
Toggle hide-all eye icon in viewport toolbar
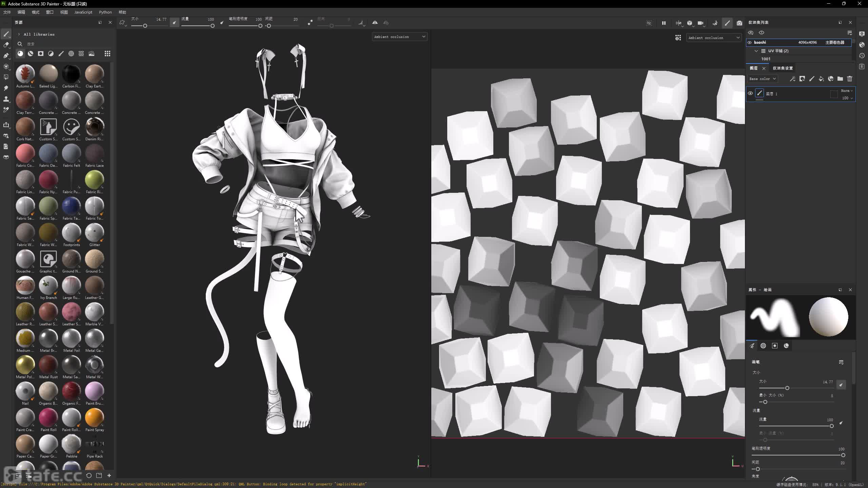coord(649,23)
